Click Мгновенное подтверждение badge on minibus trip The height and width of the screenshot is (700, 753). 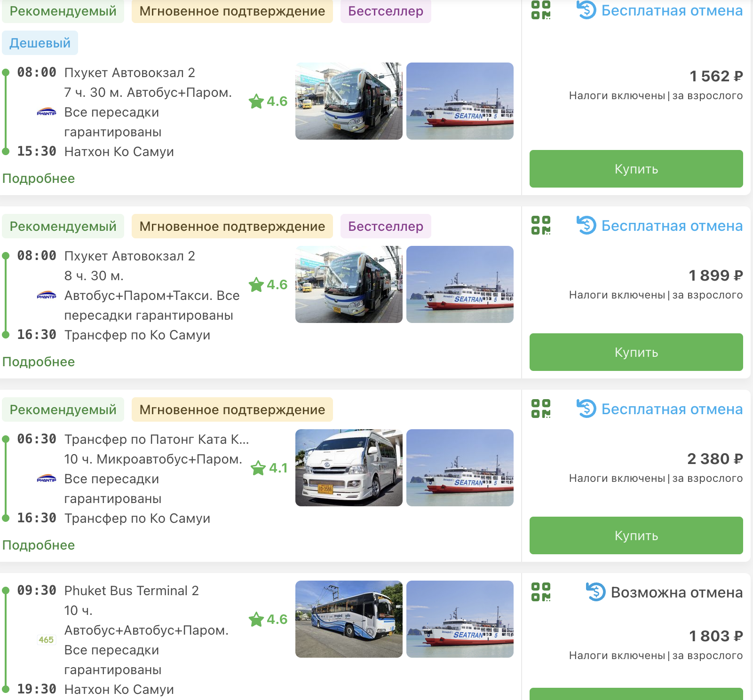(x=232, y=409)
